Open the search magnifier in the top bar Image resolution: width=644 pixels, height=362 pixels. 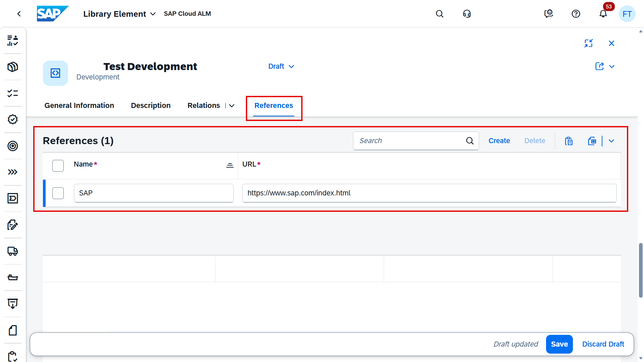pyautogui.click(x=439, y=14)
